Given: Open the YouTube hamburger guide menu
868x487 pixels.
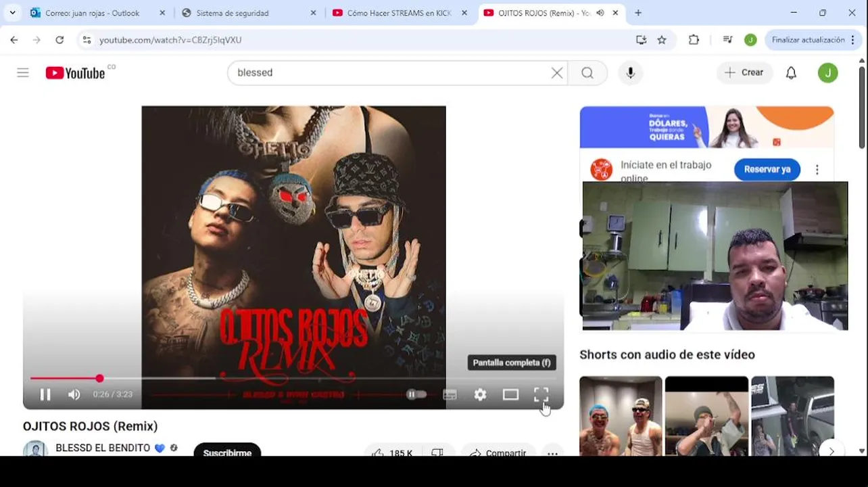Looking at the screenshot, I should (x=23, y=72).
